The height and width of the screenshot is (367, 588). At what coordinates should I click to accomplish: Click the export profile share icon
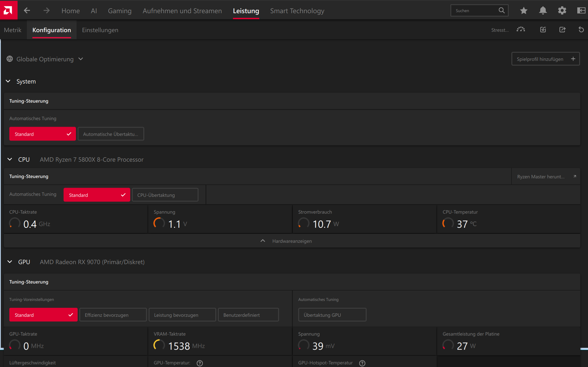point(562,30)
